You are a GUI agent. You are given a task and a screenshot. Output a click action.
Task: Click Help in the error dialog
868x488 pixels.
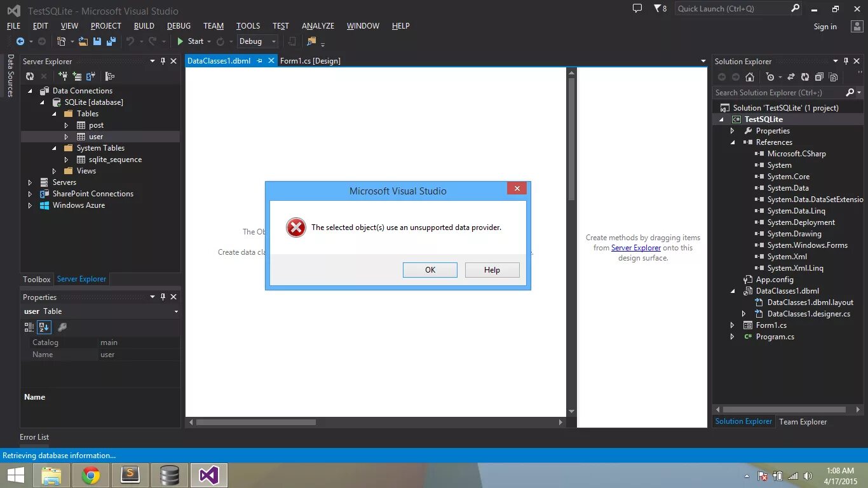point(492,270)
